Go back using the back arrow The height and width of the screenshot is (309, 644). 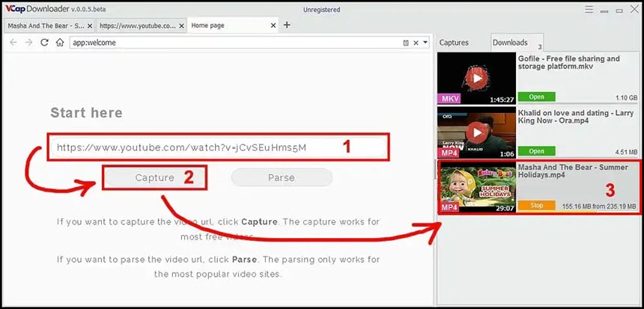click(x=13, y=42)
